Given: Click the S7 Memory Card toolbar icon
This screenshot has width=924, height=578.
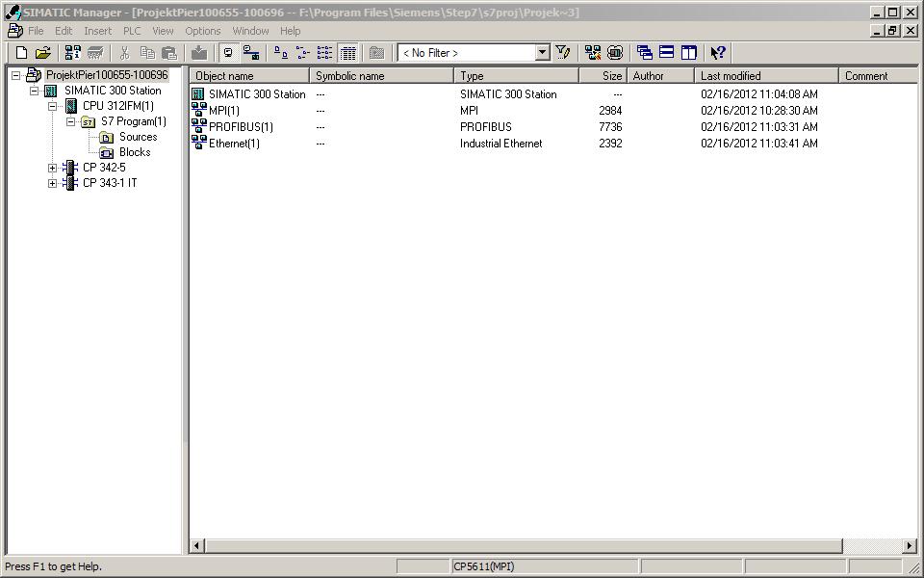Looking at the screenshot, I should tap(95, 53).
